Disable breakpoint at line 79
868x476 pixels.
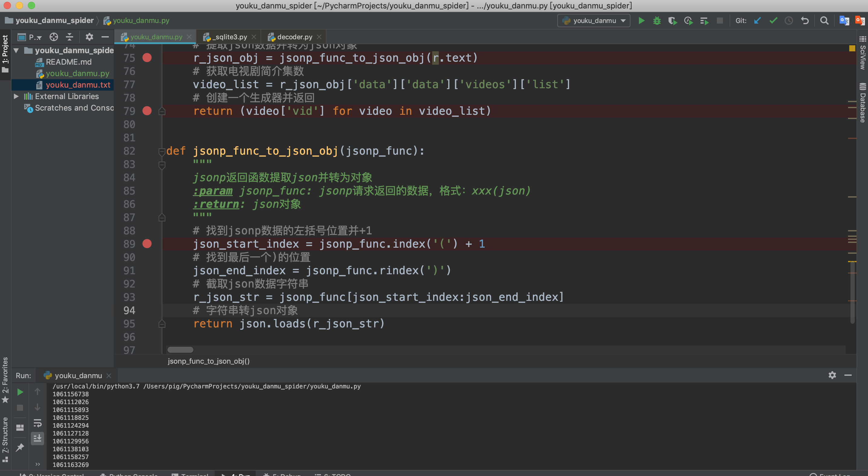(147, 111)
